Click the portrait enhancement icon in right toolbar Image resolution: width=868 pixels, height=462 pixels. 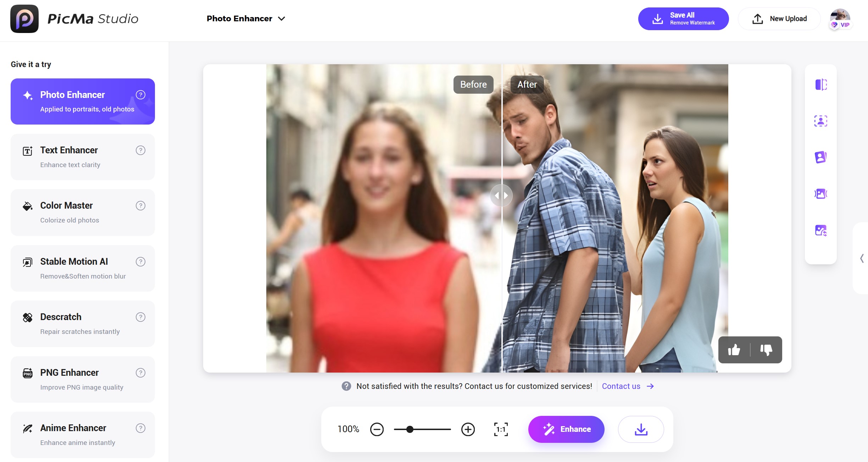coord(821,157)
